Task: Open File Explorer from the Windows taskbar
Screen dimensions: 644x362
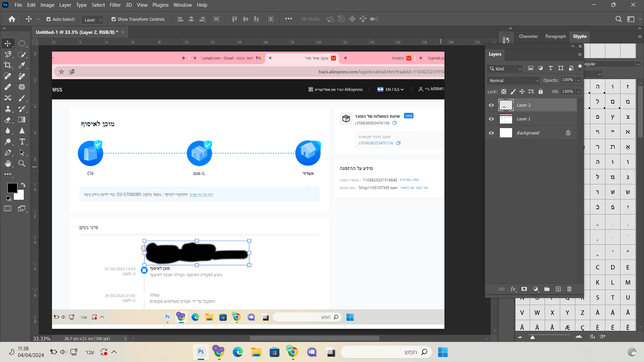Action: click(256, 352)
